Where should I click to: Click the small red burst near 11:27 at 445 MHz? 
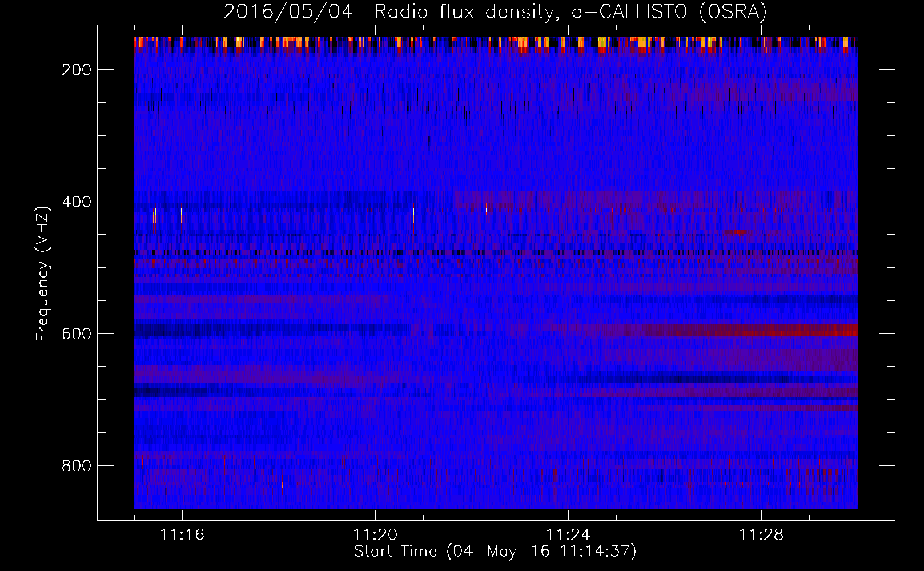click(x=736, y=232)
